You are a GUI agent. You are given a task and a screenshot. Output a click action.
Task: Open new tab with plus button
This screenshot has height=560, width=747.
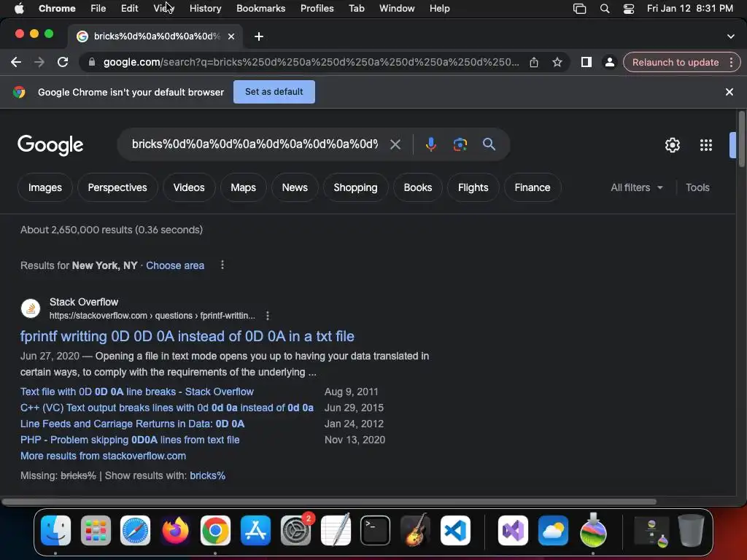coord(259,36)
